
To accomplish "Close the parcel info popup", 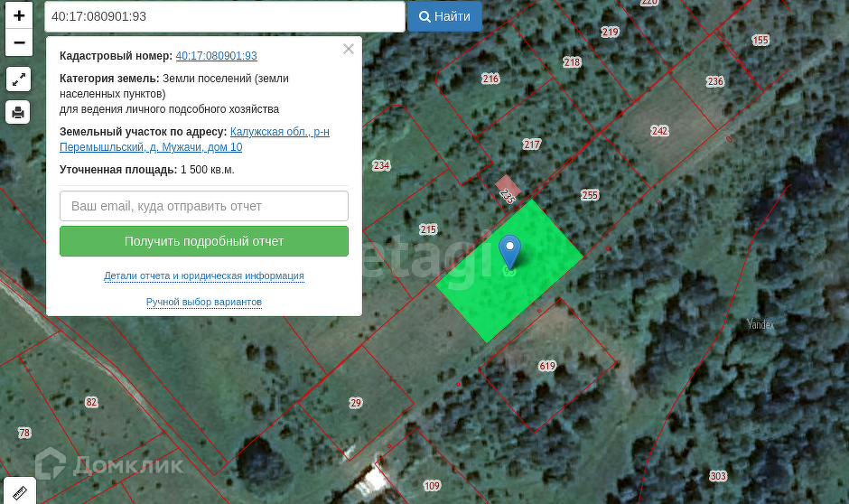I will point(348,50).
